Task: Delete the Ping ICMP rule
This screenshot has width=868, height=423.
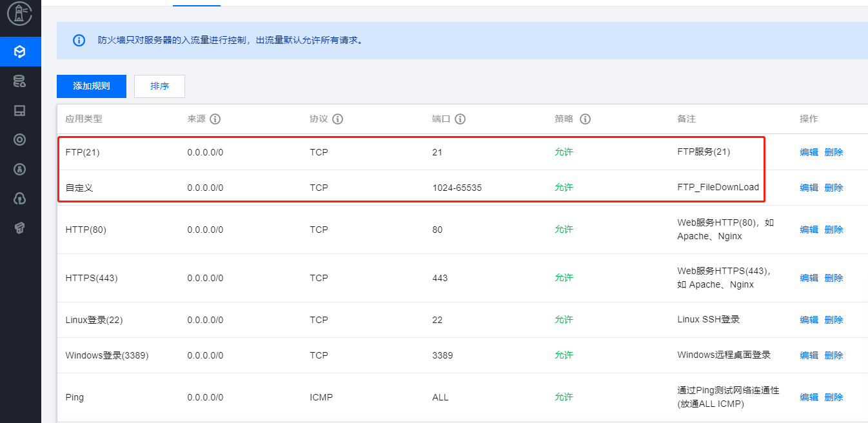Action: (x=834, y=397)
